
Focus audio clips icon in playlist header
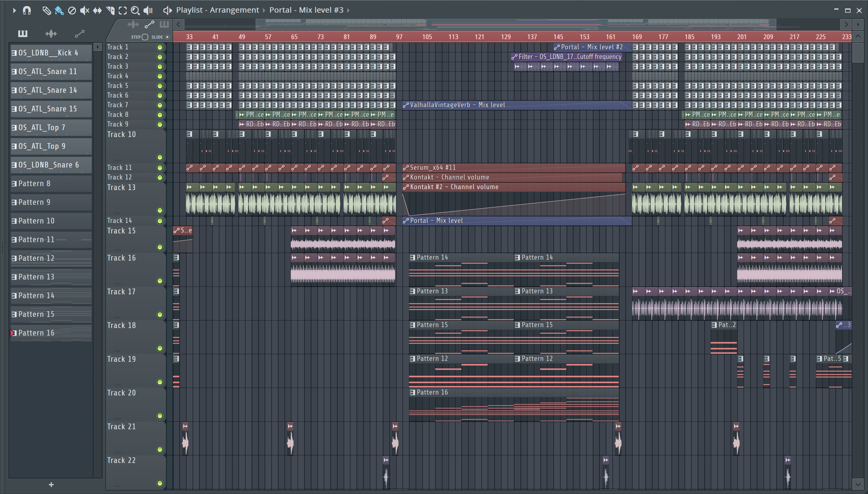[133, 24]
